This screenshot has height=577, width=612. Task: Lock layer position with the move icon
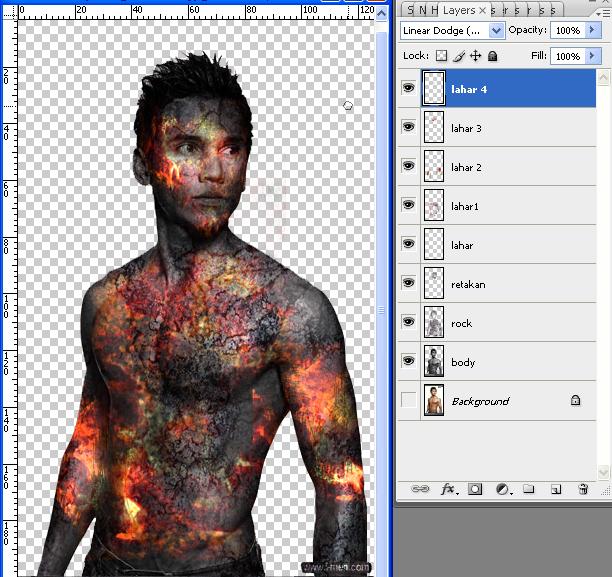(x=475, y=56)
